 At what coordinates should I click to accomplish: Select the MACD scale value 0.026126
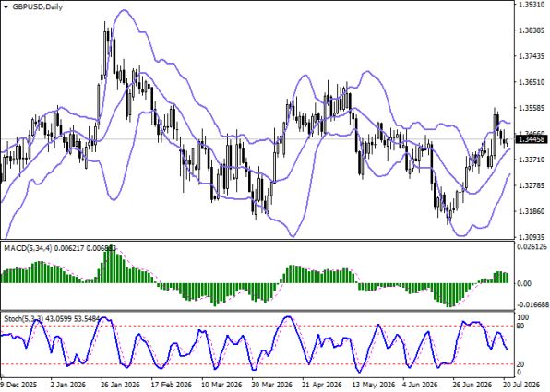click(532, 247)
